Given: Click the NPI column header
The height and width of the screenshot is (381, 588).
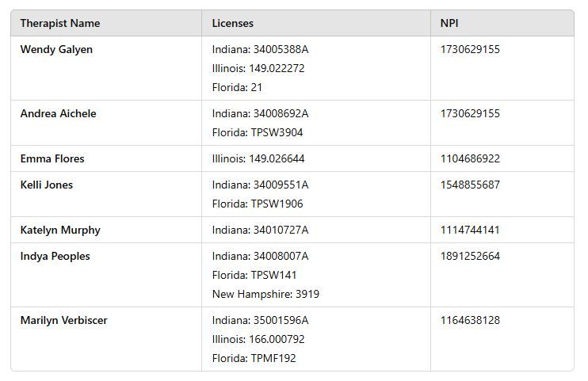Looking at the screenshot, I should (x=449, y=23).
